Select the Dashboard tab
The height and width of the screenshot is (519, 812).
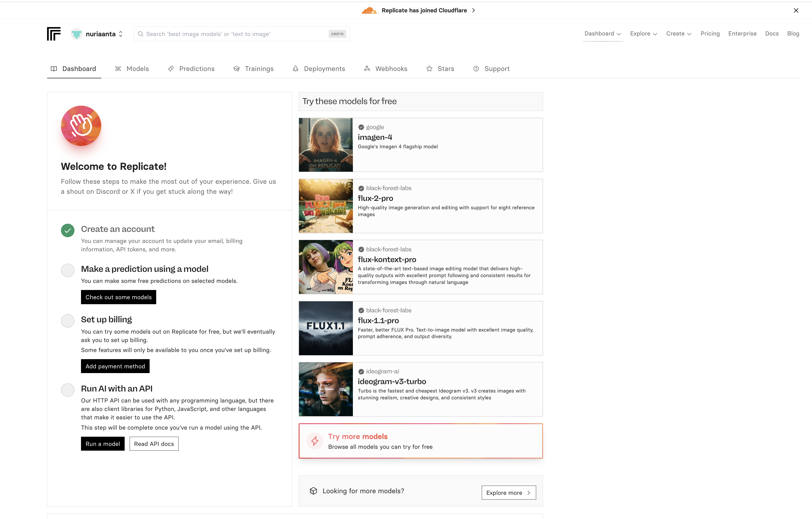click(x=74, y=69)
